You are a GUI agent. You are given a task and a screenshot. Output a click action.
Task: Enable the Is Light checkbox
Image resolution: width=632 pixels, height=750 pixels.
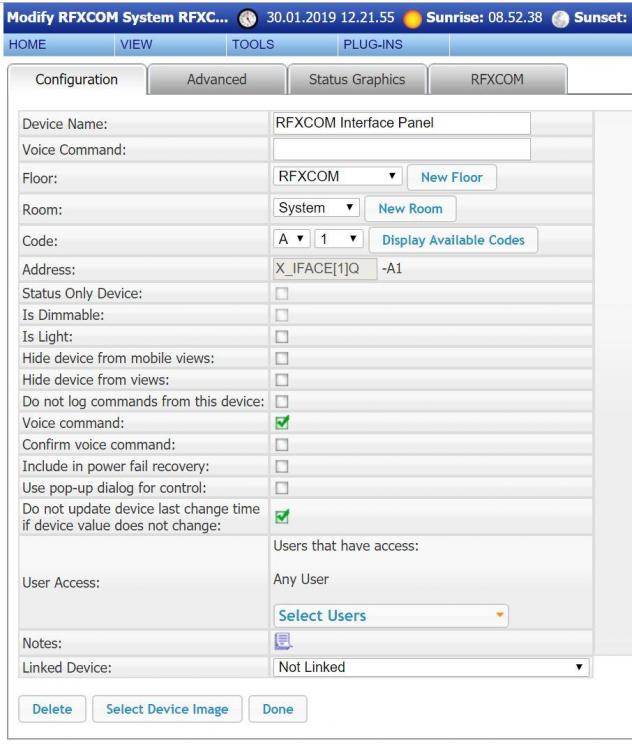281,337
